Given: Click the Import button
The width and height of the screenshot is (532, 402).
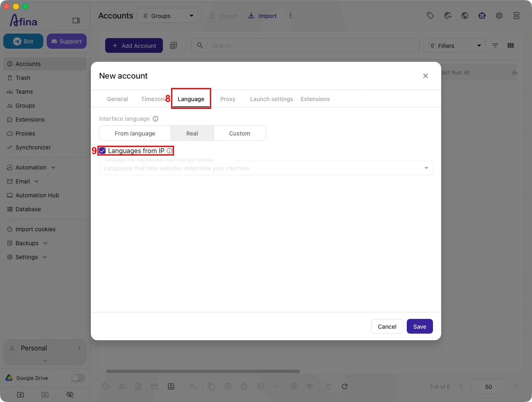Looking at the screenshot, I should [262, 16].
